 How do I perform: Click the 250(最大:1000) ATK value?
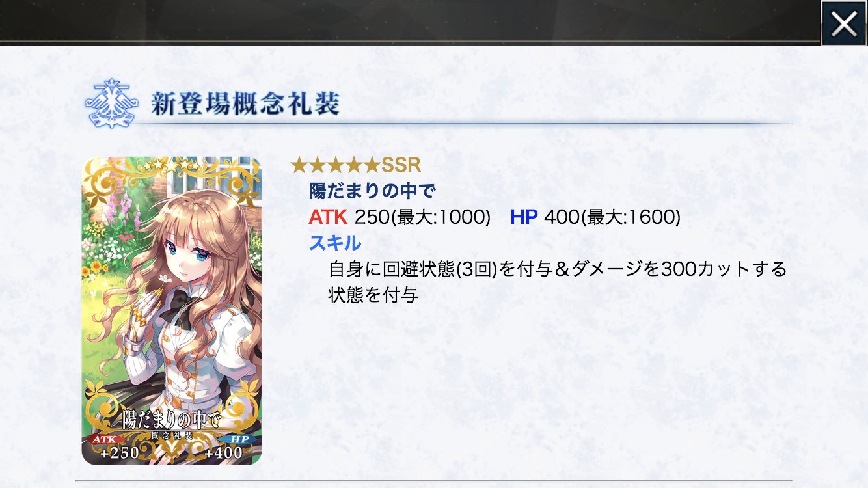pos(423,217)
